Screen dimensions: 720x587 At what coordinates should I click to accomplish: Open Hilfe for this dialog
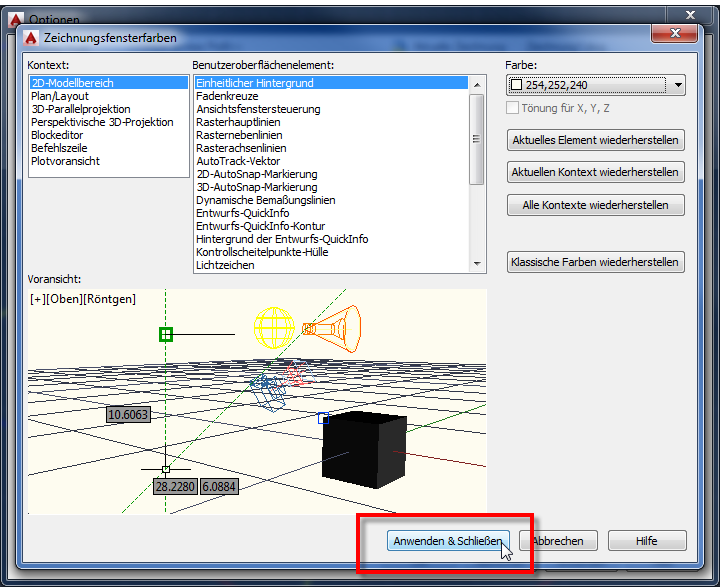click(647, 541)
